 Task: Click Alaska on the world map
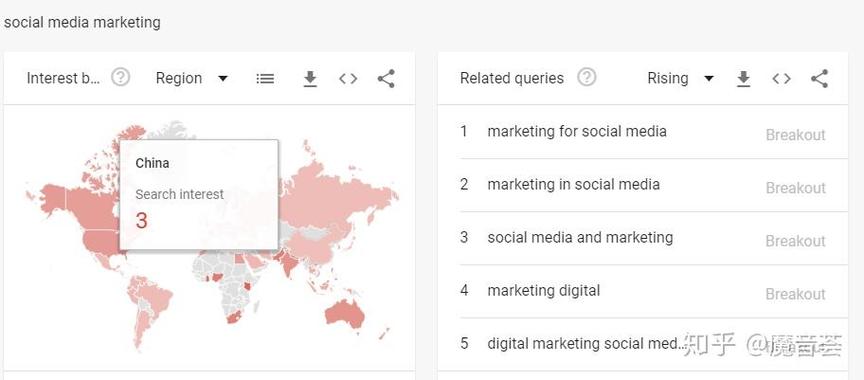pos(52,198)
